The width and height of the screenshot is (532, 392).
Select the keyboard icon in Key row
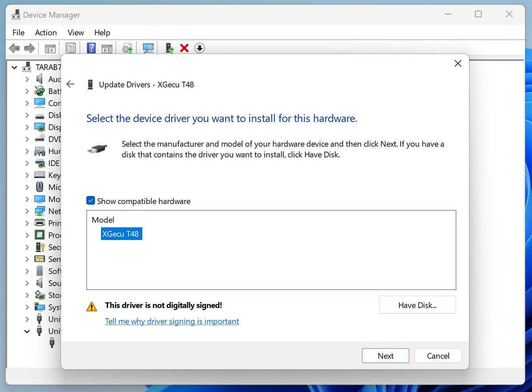tap(39, 175)
